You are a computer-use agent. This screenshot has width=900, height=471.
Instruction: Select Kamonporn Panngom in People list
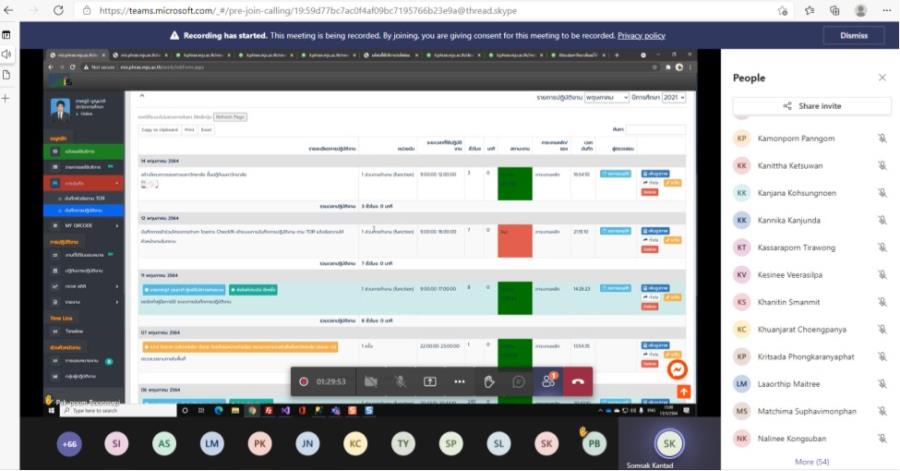pos(797,138)
